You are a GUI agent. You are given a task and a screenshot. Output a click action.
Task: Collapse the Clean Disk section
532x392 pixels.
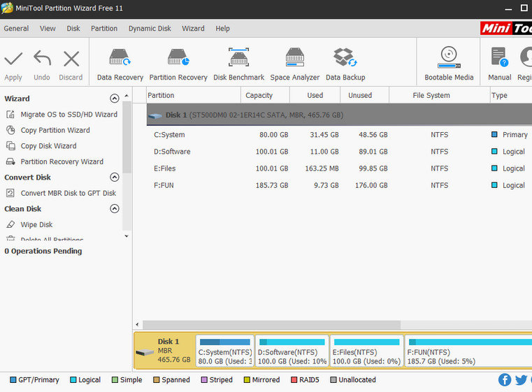[x=115, y=208]
